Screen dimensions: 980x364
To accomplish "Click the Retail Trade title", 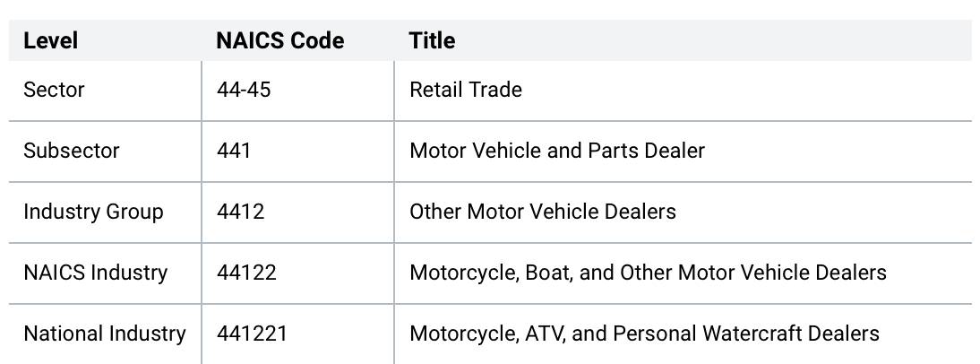I will (x=466, y=90).
